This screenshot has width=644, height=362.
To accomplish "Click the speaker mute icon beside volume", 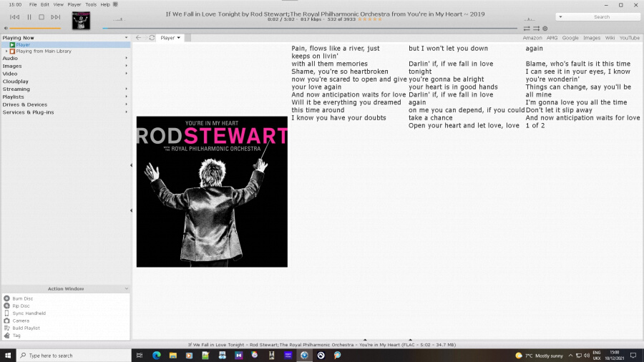I will pos(6,29).
